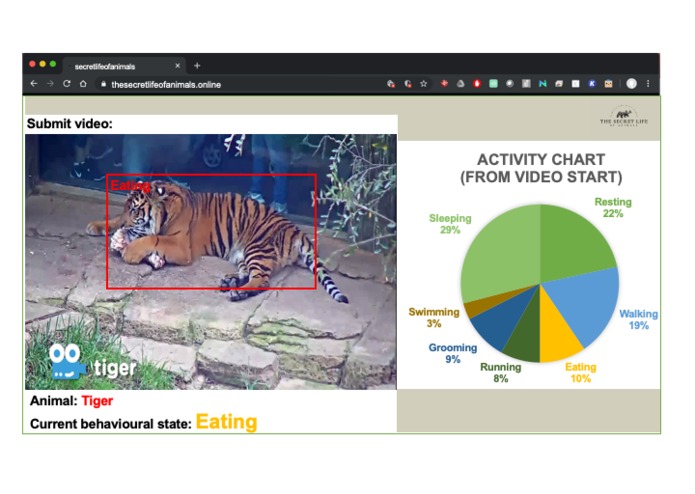This screenshot has height=494, width=695.
Task: Select the secretlifeofanimals browser tab
Action: coord(124,66)
